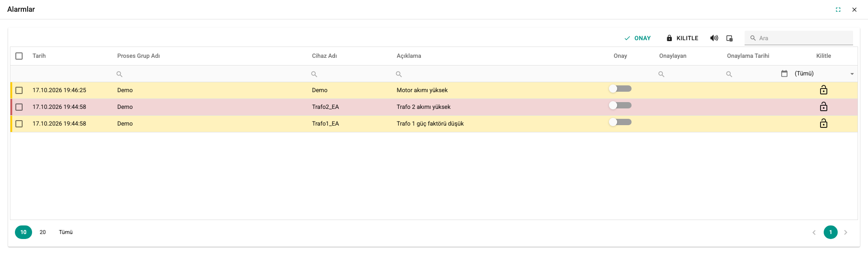Open calendar picker in Onaylama Tarihi filter
The width and height of the screenshot is (868, 253).
click(784, 74)
